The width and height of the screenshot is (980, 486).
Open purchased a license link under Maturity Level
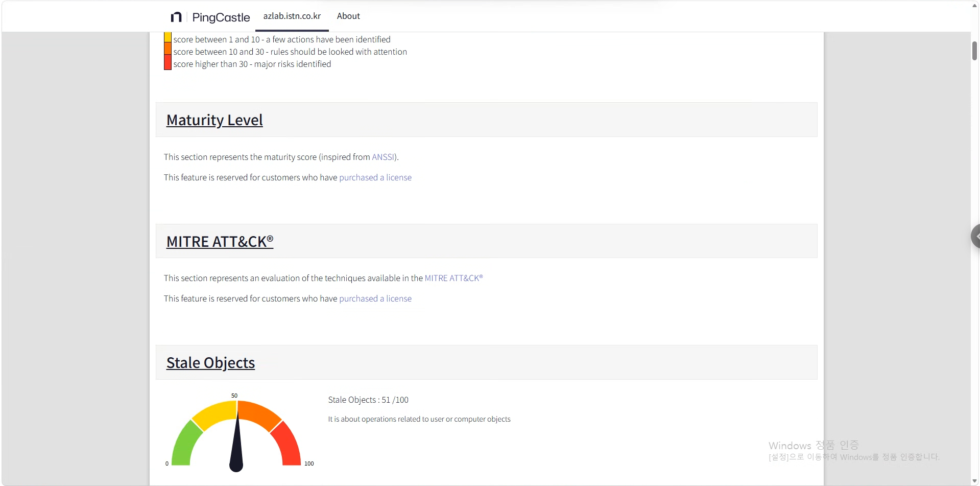pyautogui.click(x=375, y=177)
